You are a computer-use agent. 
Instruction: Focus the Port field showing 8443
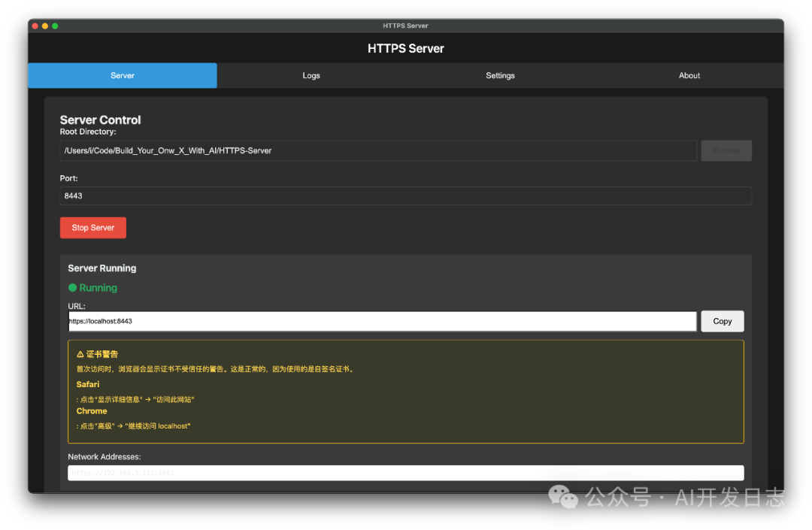pyautogui.click(x=405, y=195)
